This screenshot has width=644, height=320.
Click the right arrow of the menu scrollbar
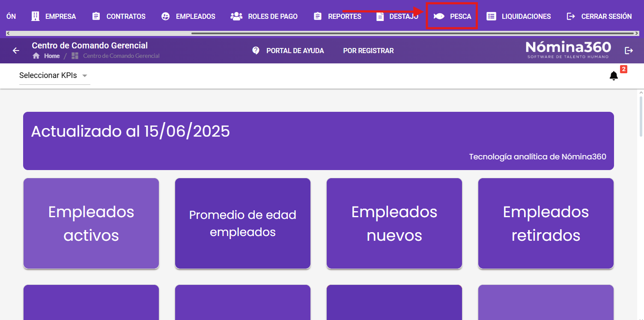638,33
